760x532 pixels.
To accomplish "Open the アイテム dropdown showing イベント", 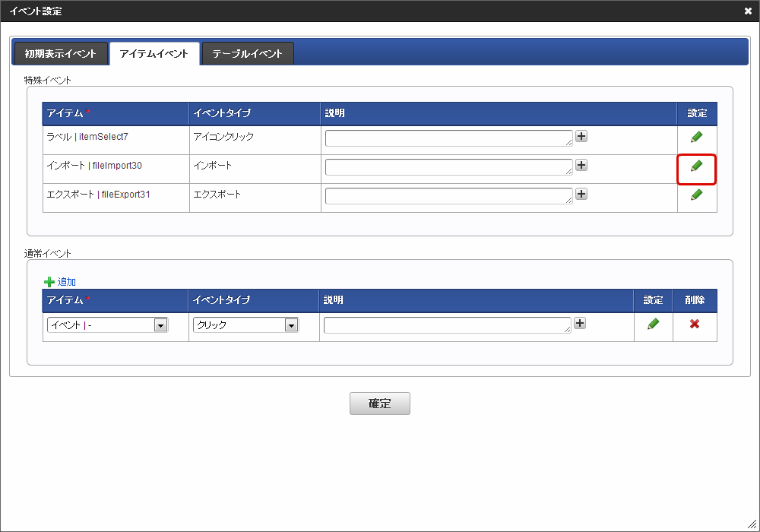I will (107, 325).
